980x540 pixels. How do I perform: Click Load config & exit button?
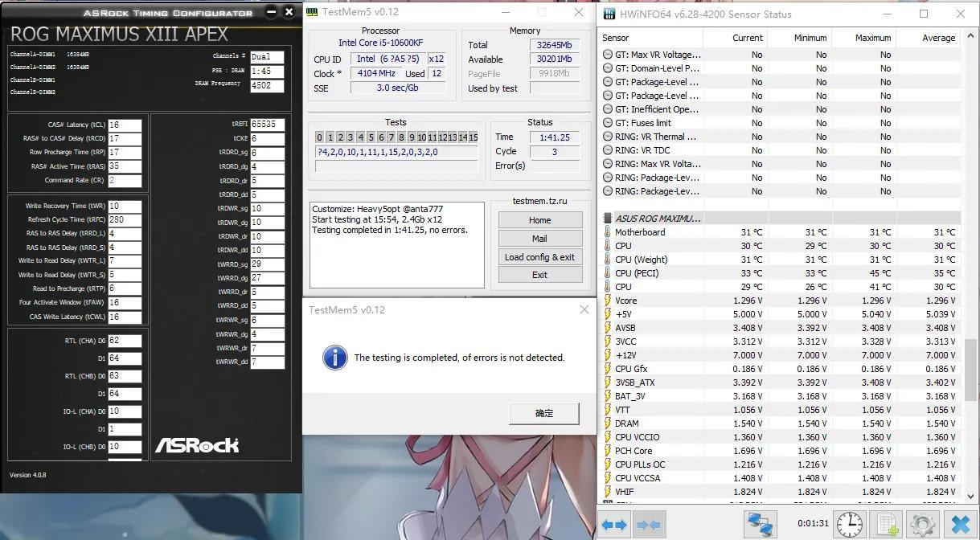pos(539,257)
